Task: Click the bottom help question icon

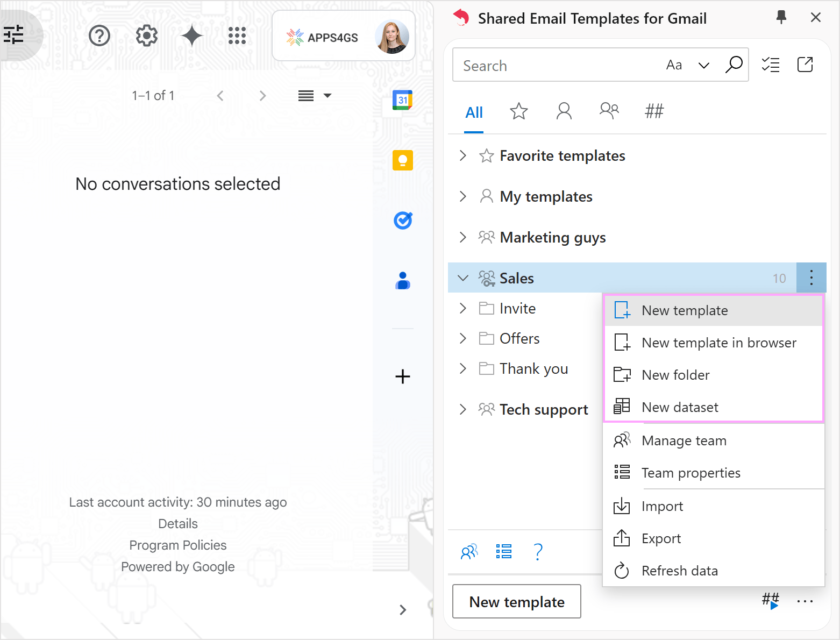Action: [x=538, y=552]
